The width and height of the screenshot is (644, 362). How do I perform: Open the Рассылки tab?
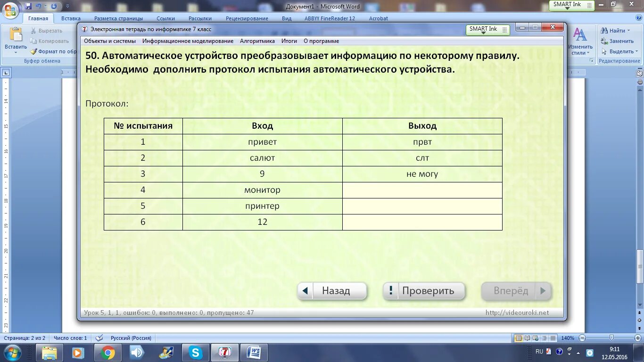point(200,18)
